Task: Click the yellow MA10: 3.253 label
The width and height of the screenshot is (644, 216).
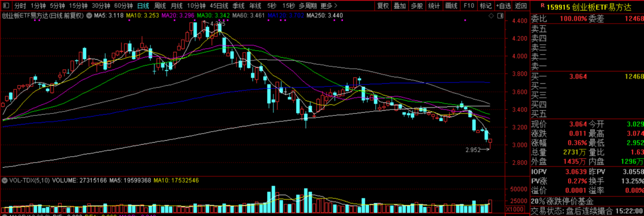Action: point(142,16)
